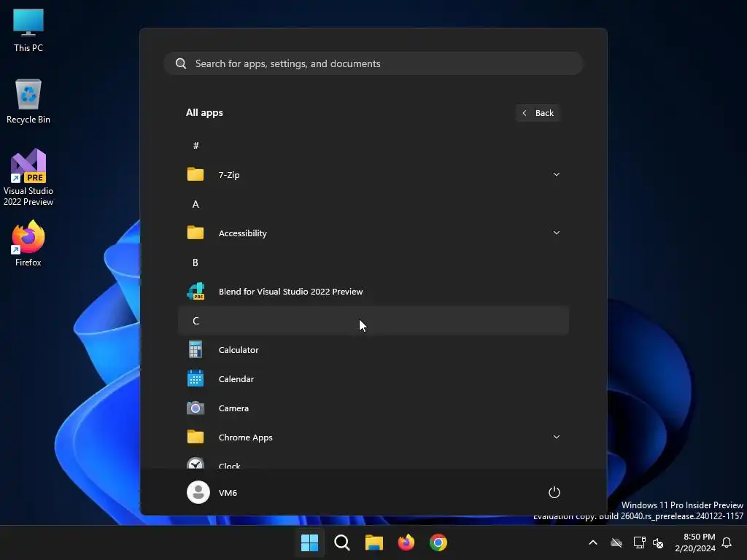Open clock and date flyout
This screenshot has height=560, width=747.
click(x=694, y=542)
